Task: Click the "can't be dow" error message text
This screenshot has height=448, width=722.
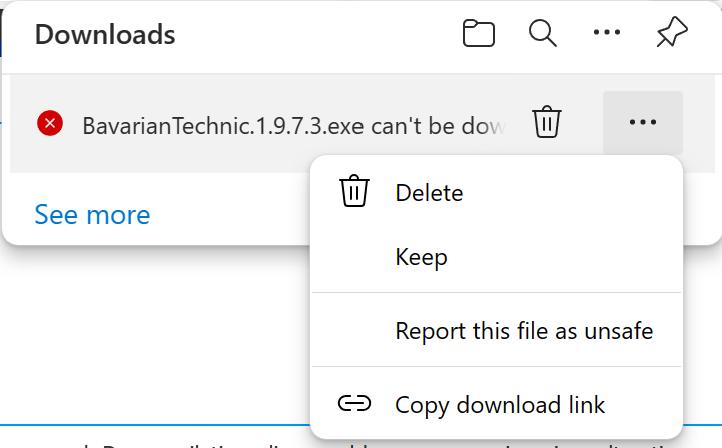Action: [438, 126]
